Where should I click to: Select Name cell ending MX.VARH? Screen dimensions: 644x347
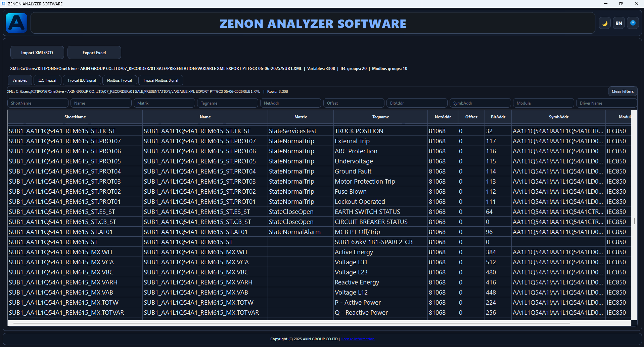tap(205, 282)
